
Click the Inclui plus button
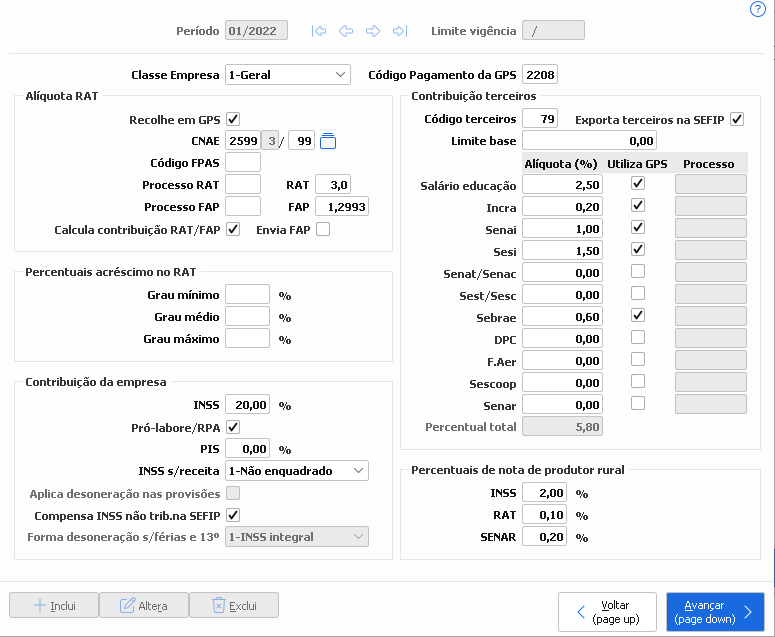54,605
